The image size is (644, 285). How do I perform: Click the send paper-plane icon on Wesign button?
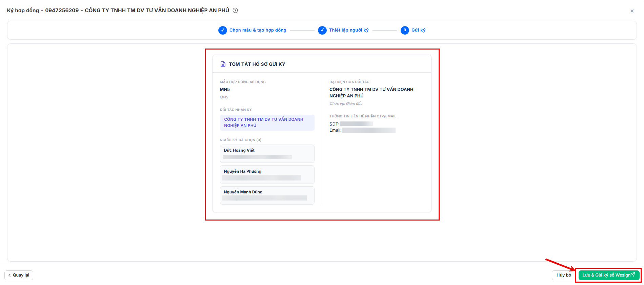point(633,275)
